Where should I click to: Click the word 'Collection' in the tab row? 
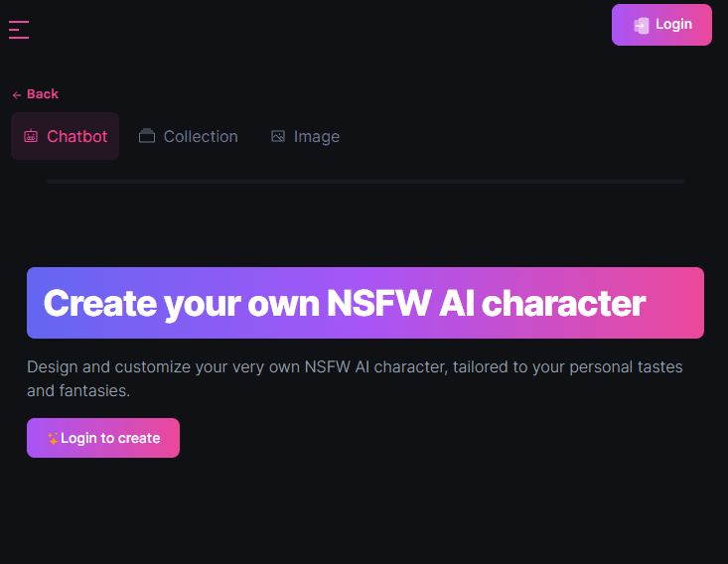coord(201,136)
